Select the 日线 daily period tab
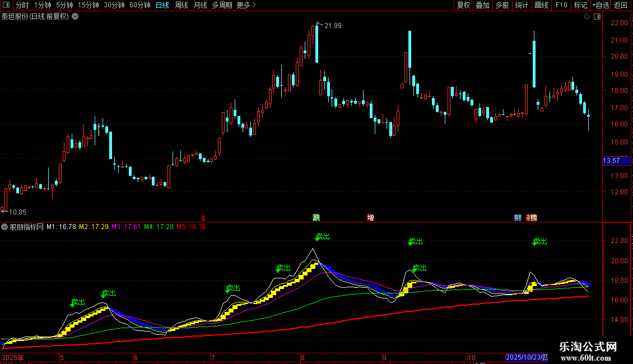Image resolution: width=633 pixels, height=364 pixels. coord(162,5)
